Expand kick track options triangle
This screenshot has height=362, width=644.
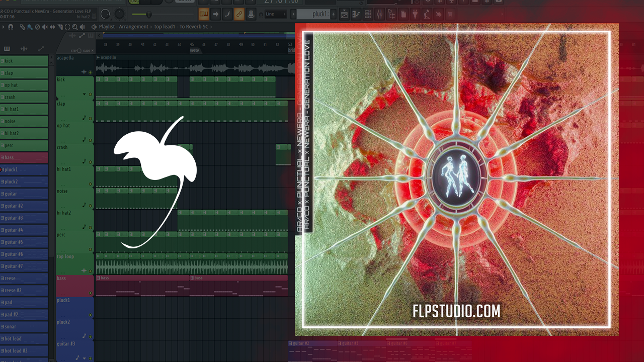(x=84, y=95)
